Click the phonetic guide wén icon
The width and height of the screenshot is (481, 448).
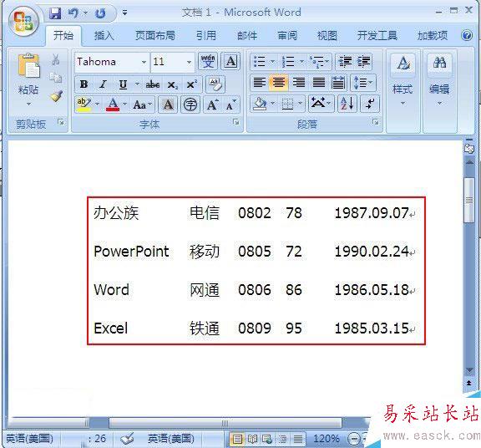click(x=208, y=61)
